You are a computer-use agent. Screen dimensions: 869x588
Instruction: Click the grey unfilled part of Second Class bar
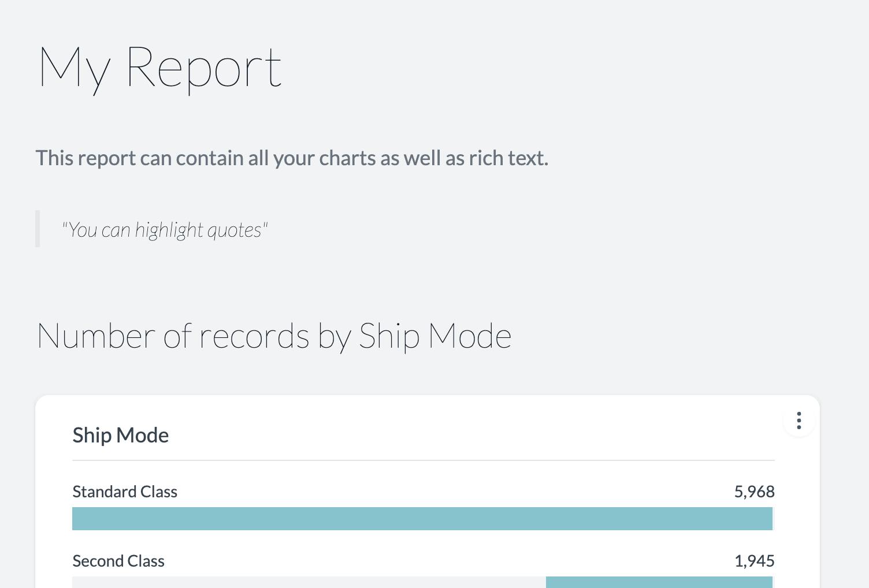click(x=309, y=582)
